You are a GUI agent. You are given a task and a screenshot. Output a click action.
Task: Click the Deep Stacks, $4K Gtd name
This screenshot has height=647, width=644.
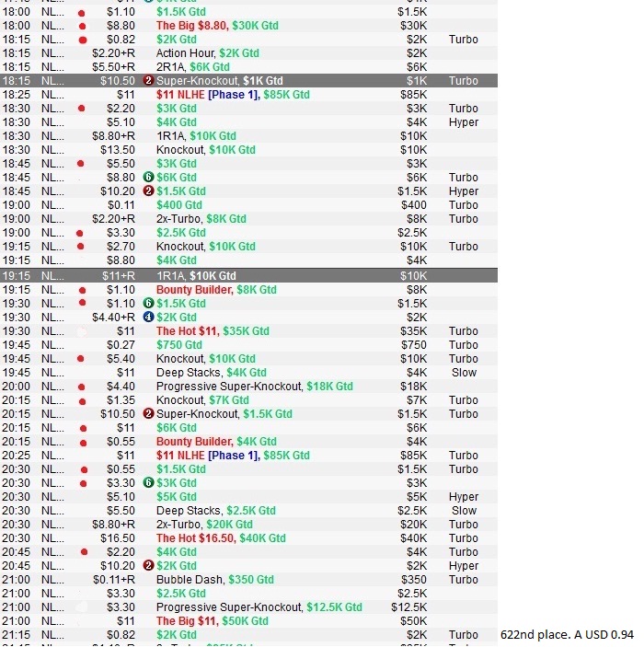point(212,372)
